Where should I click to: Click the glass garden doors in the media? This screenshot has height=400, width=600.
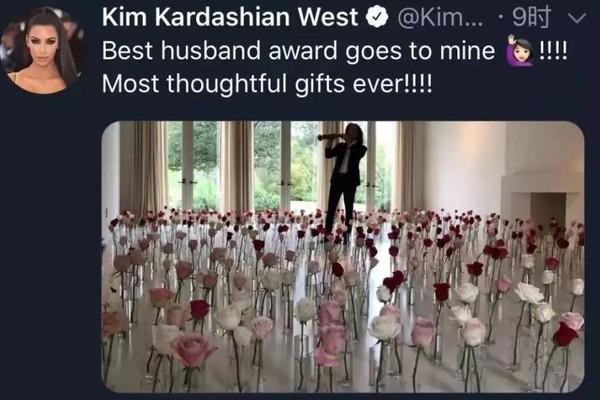pos(285,167)
